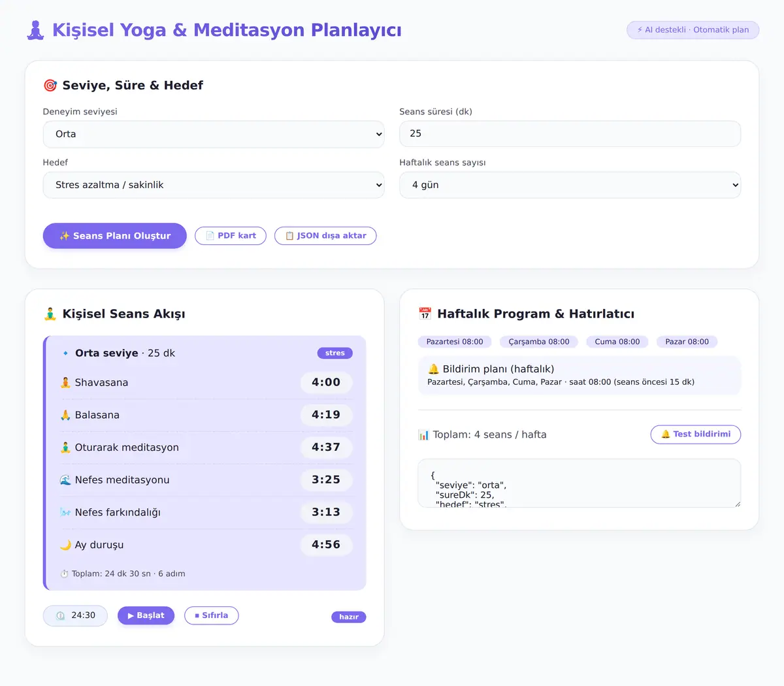This screenshot has width=784, height=686.
Task: Click the yoga icon beside Kişisel Seans Akışı
Action: 50,314
